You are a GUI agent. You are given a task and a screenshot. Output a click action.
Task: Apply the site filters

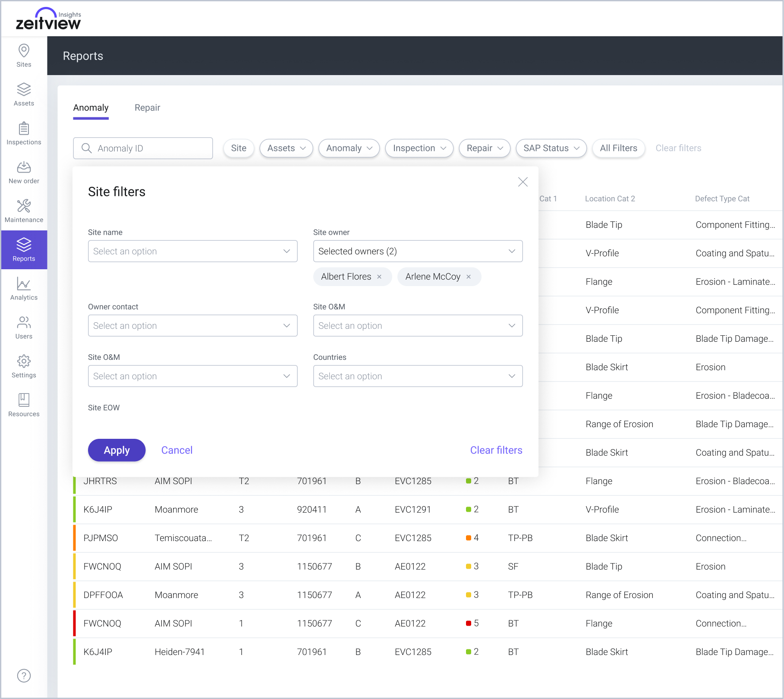116,450
